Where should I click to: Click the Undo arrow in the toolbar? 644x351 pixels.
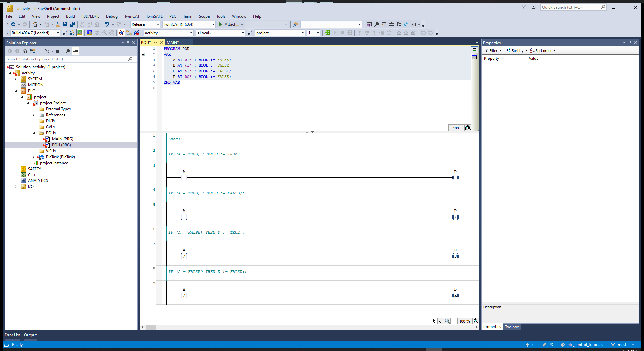[x=107, y=24]
